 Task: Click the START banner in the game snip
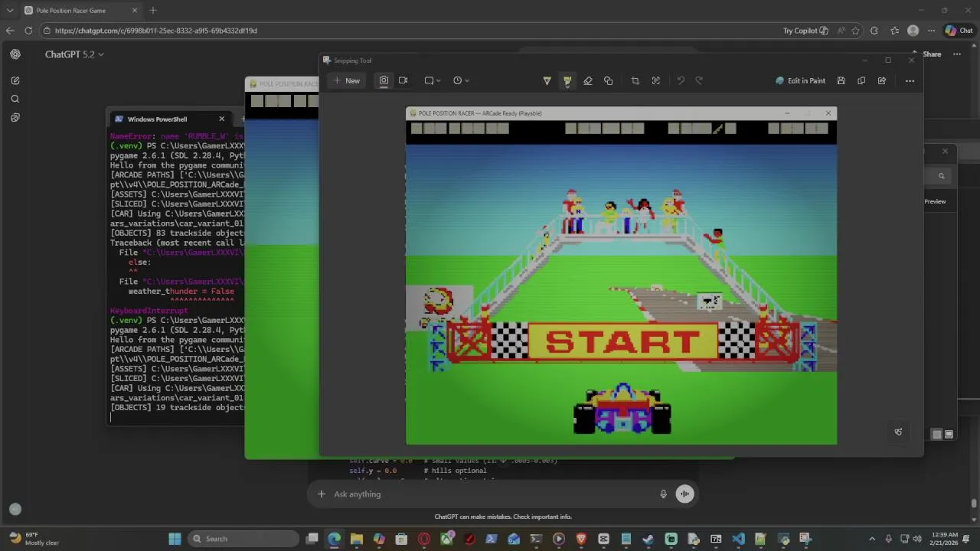(x=622, y=341)
